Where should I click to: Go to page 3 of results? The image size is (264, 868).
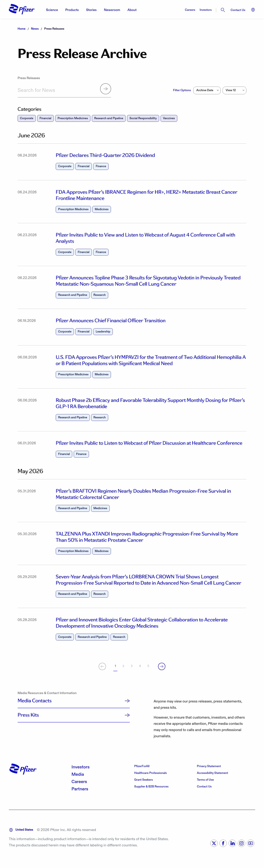[x=132, y=666]
